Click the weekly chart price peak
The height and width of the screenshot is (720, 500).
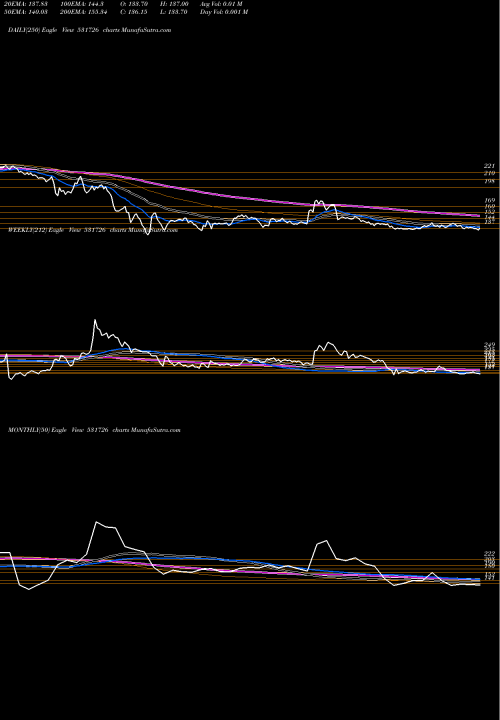click(x=95, y=320)
